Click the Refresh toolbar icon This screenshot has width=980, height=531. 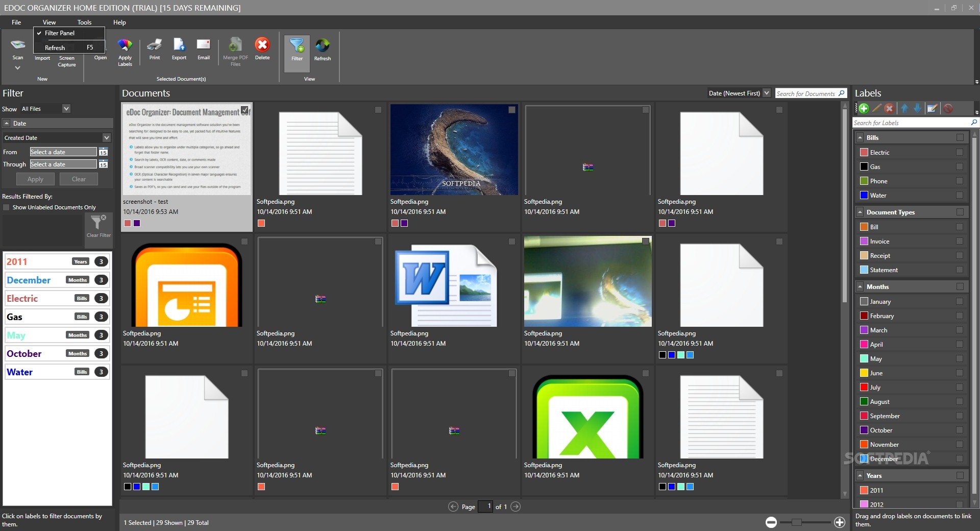coord(322,46)
